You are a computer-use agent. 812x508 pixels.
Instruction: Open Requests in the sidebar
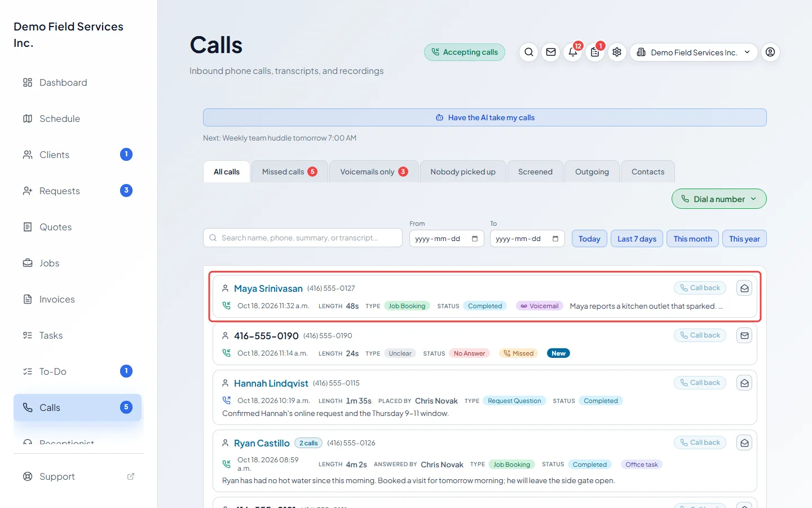[78, 191]
